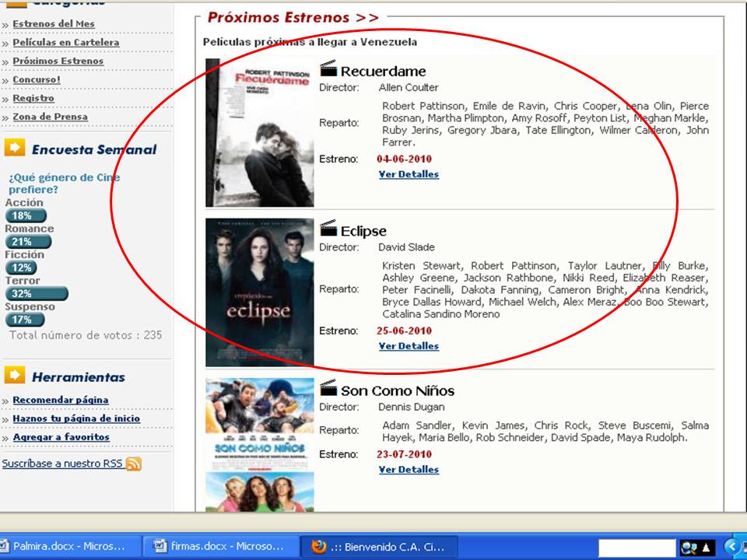Click the Herramientas arrow icon

coord(15,375)
